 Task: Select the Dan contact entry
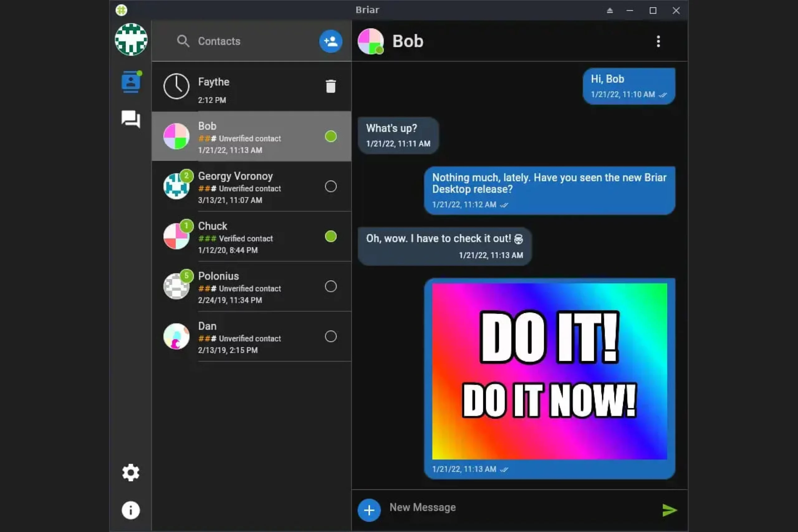point(251,337)
